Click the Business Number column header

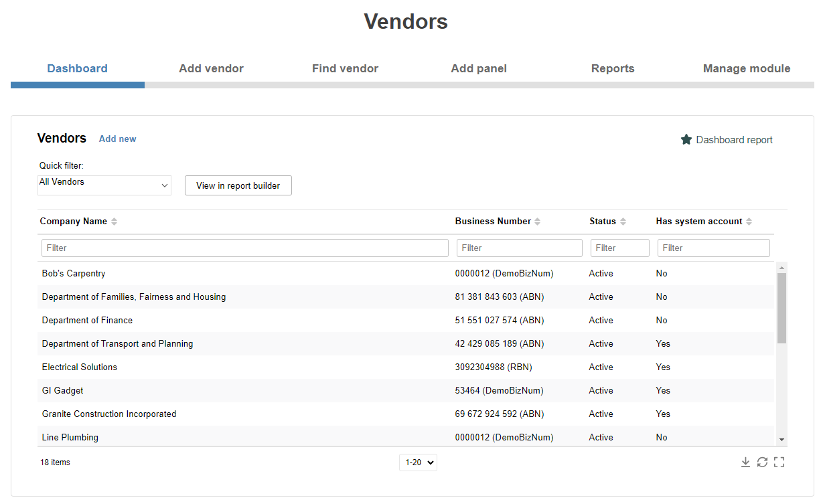point(493,222)
